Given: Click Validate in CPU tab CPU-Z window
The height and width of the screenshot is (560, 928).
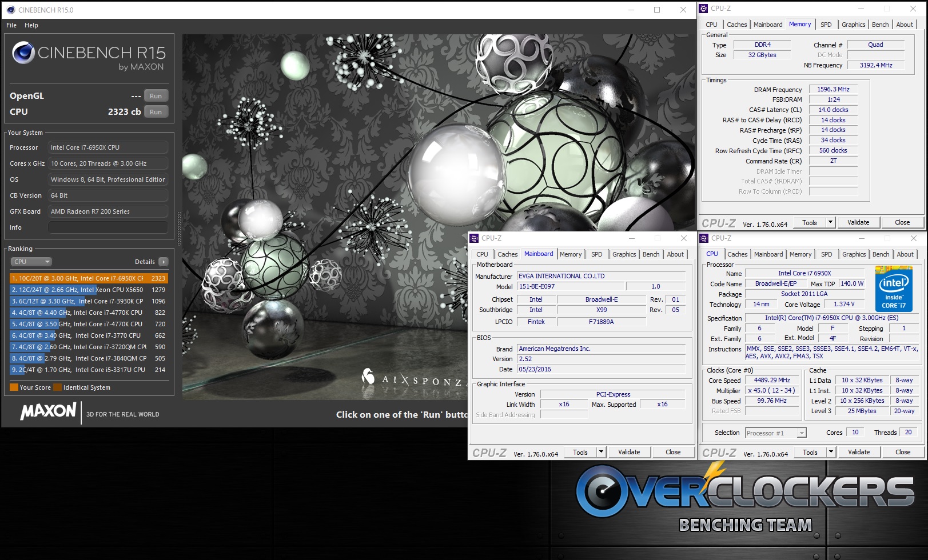Looking at the screenshot, I should (859, 453).
